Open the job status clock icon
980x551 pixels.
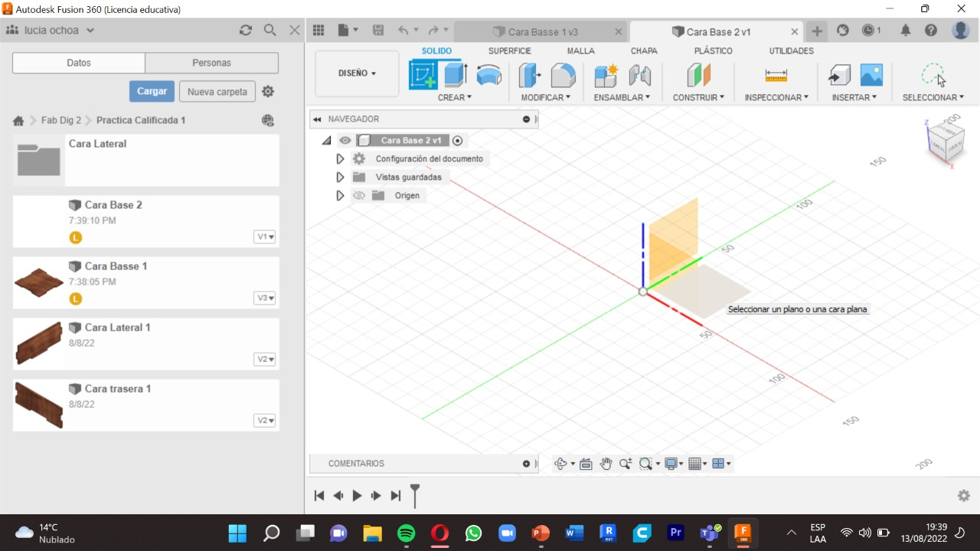[868, 31]
